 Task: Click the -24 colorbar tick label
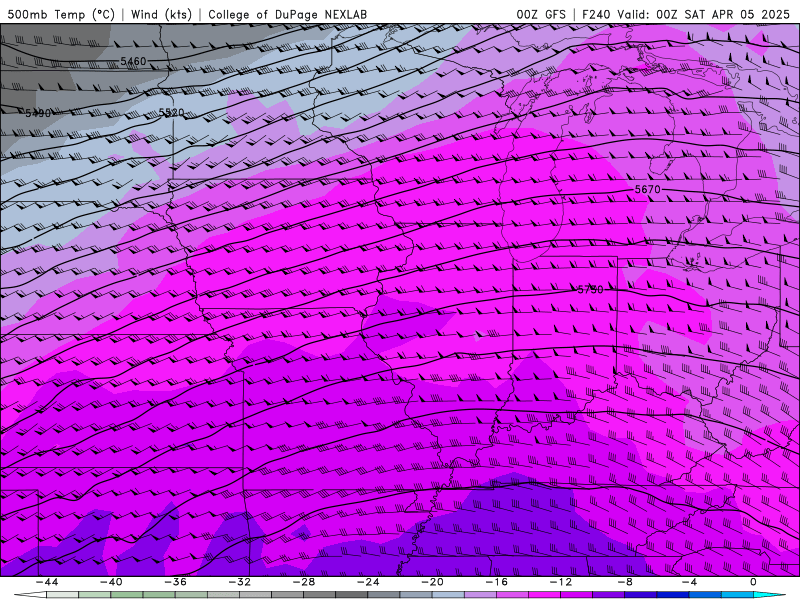(x=368, y=582)
